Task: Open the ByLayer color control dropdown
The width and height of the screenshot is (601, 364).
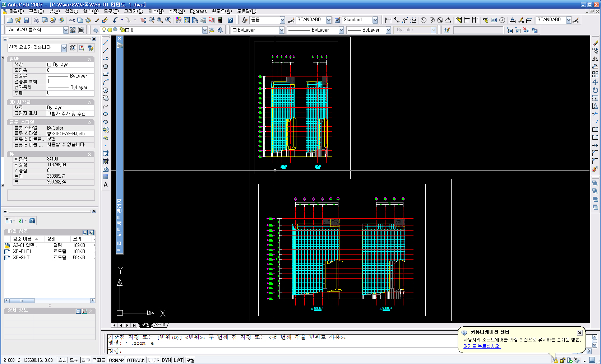Action: pos(282,30)
